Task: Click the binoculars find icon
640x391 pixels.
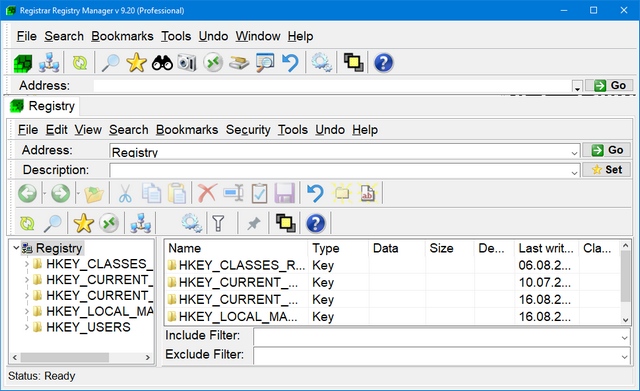Action: pyautogui.click(x=162, y=63)
